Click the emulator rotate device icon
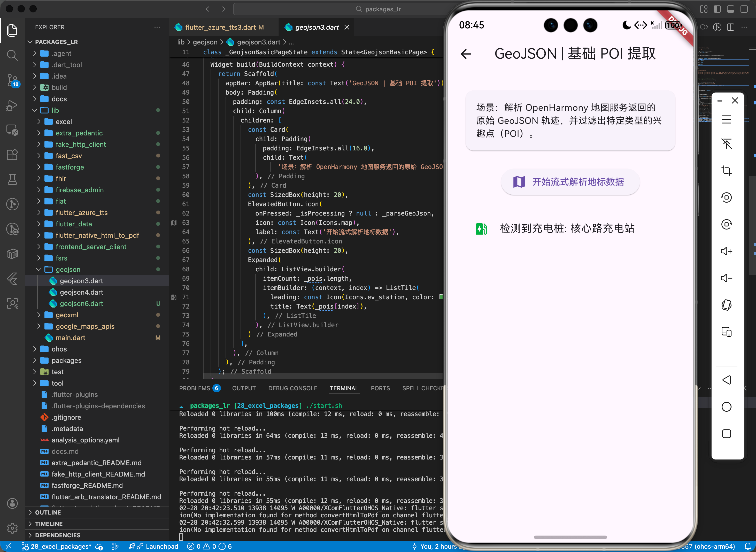The image size is (756, 552). [727, 305]
